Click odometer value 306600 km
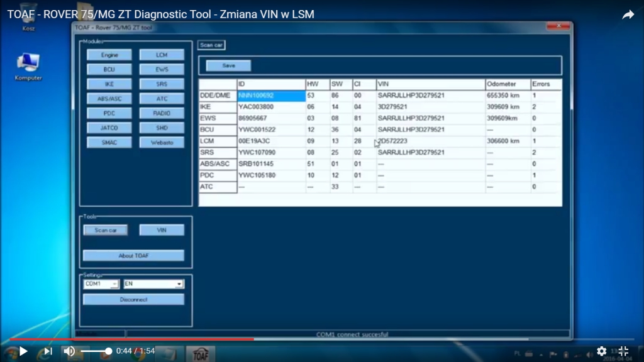The image size is (644, 362). [508, 141]
